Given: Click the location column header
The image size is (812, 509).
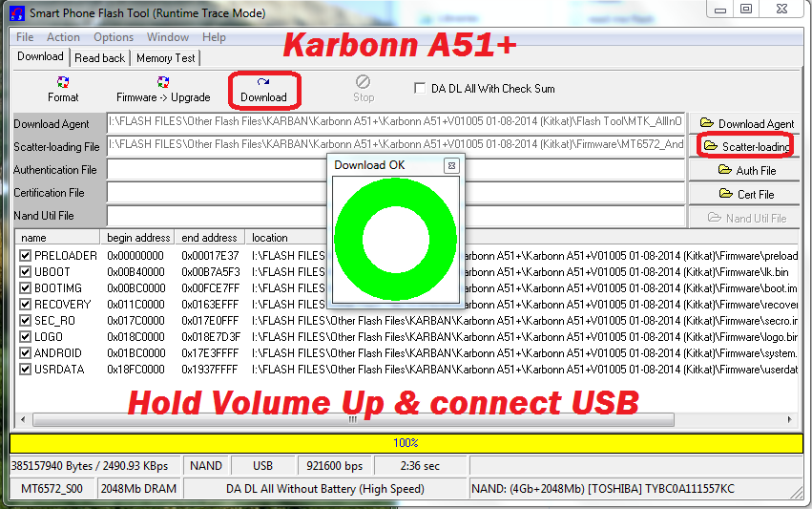Looking at the screenshot, I should click(522, 238).
